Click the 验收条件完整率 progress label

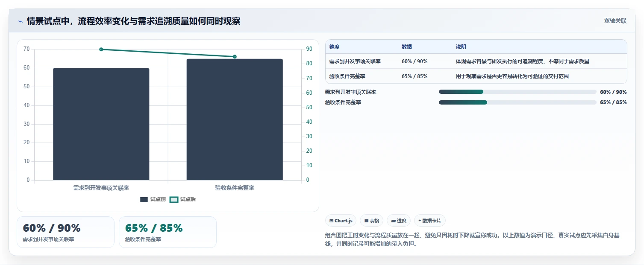[x=343, y=102]
